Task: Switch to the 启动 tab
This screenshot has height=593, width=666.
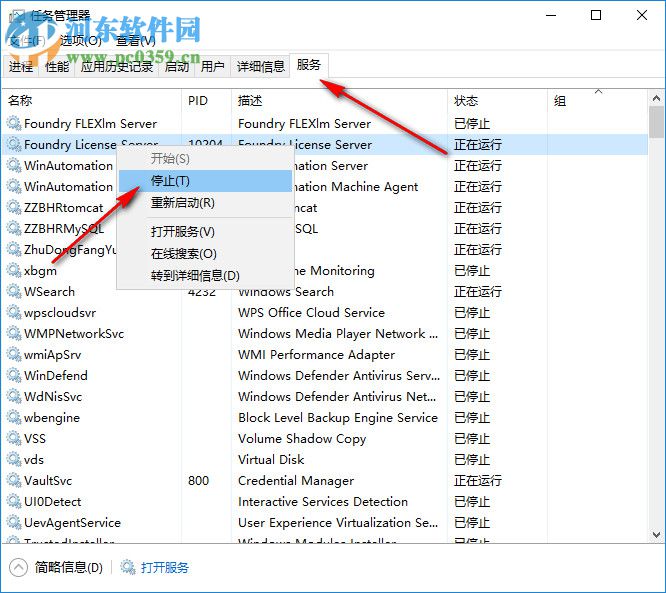Action: [x=177, y=67]
